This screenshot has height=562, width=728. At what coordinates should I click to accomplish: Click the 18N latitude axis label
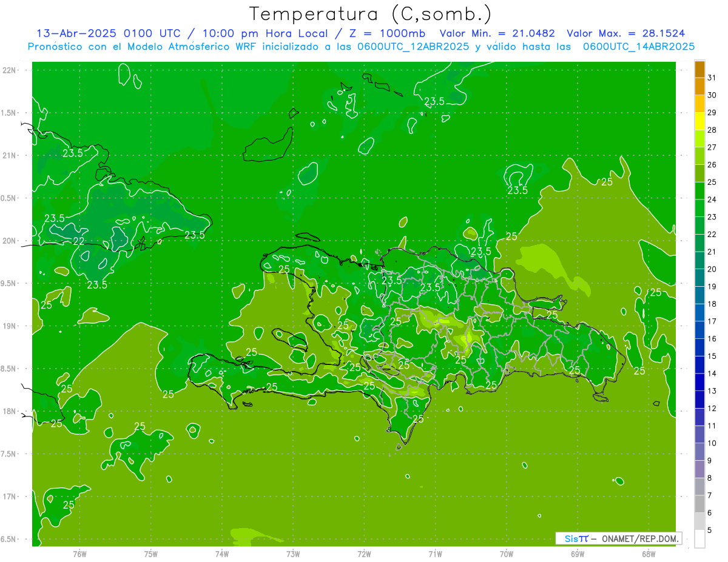(x=9, y=411)
